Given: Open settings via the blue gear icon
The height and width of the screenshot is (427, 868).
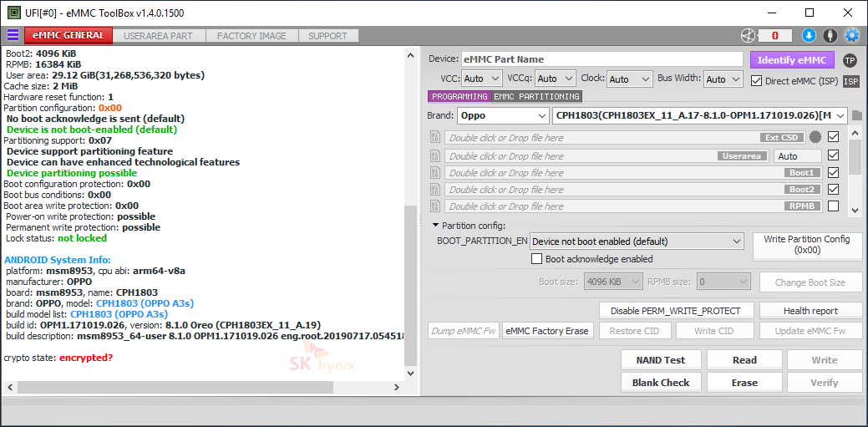Looking at the screenshot, I should pyautogui.click(x=851, y=35).
